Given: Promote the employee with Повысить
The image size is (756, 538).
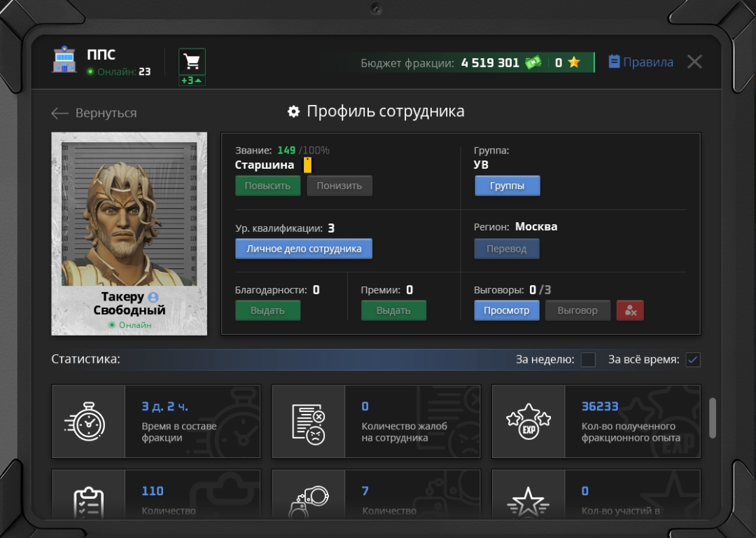Looking at the screenshot, I should coord(267,186).
